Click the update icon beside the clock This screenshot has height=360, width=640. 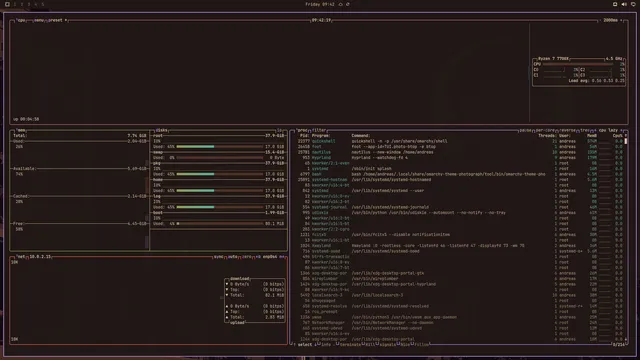348,4
